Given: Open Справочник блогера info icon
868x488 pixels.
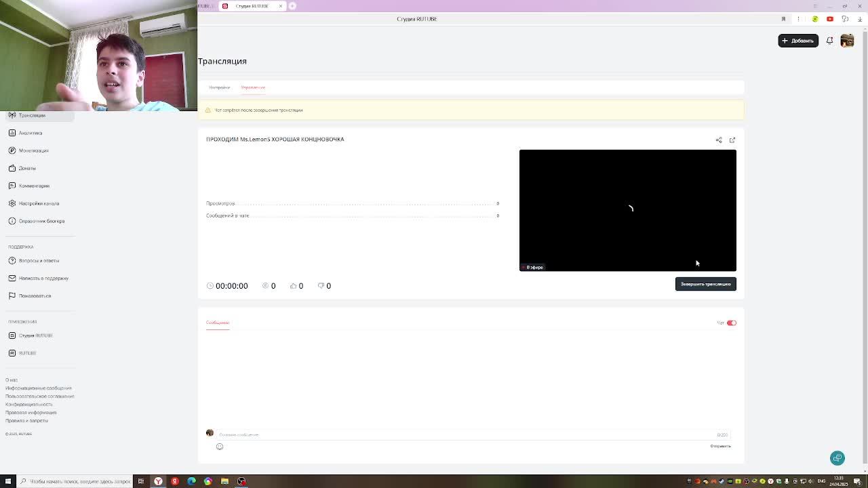Looking at the screenshot, I should [x=12, y=221].
